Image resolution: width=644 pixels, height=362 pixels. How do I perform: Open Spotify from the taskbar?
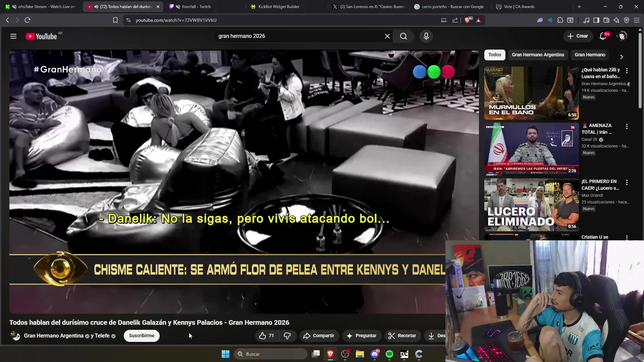[389, 354]
